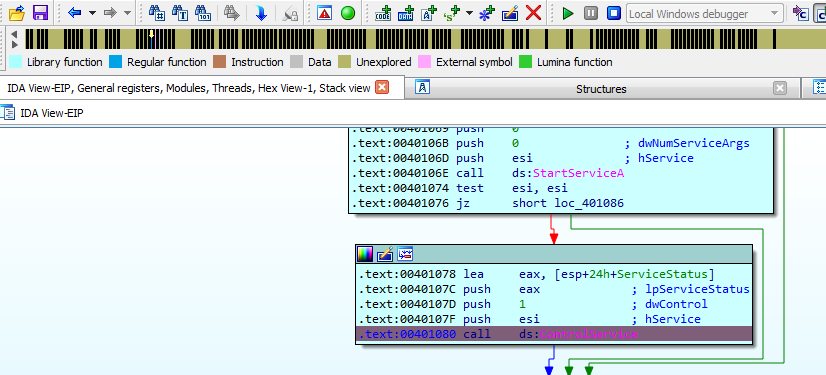Click the Library function color swatch
Screen dimensions: 826x375
pos(16,62)
